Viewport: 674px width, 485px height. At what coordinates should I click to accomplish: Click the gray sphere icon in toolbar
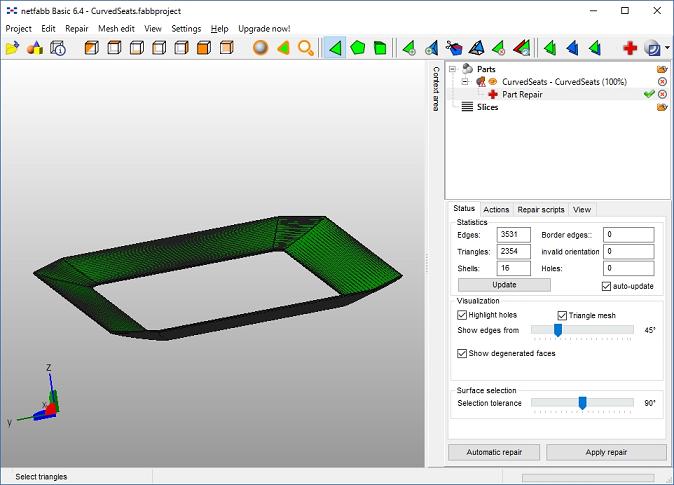tap(260, 48)
